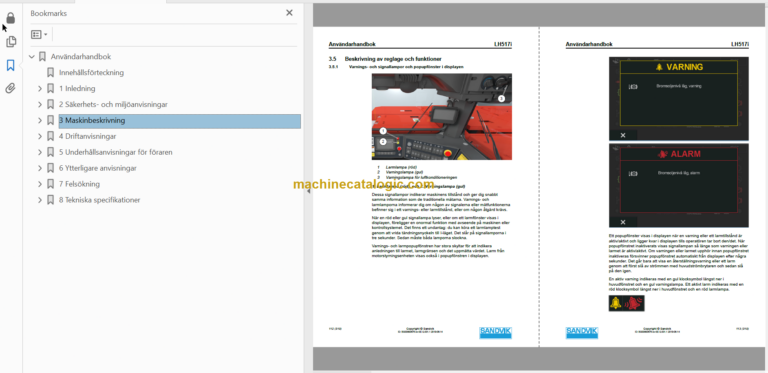Image resolution: width=768 pixels, height=373 pixels.
Task: Open the Innehållsförteckning bookmark
Action: (x=91, y=72)
